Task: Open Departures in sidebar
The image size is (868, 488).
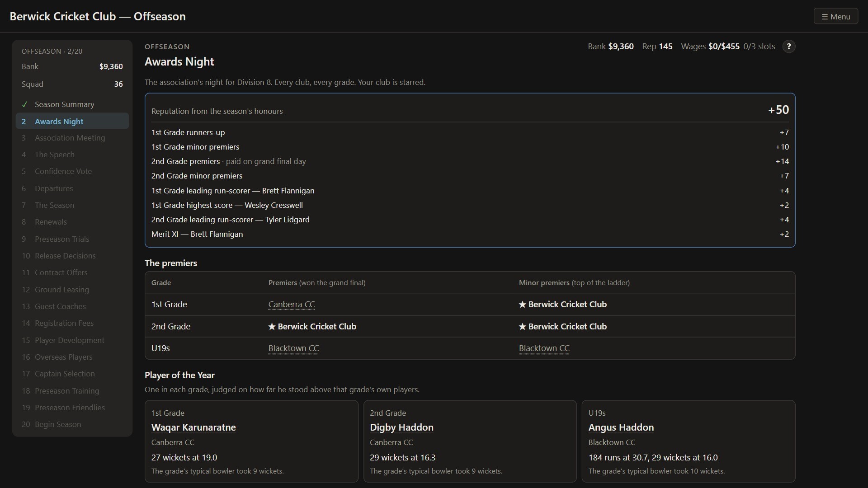Action: pos(72,188)
